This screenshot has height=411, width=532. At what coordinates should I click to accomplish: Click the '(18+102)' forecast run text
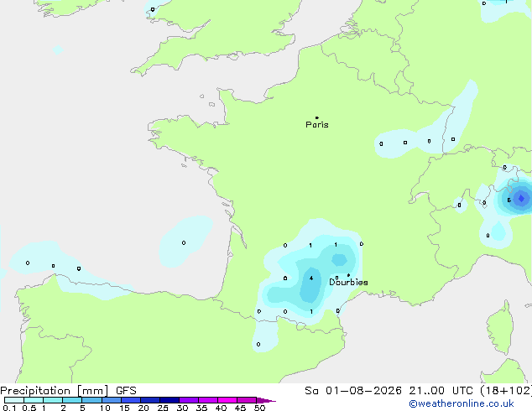[x=506, y=391]
